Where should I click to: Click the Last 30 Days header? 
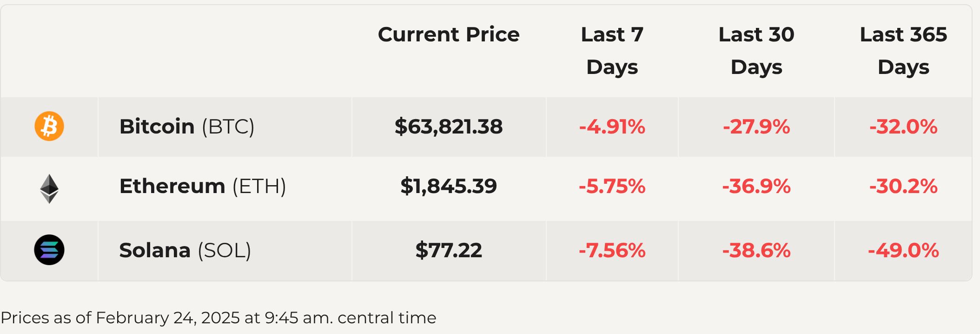point(756,50)
